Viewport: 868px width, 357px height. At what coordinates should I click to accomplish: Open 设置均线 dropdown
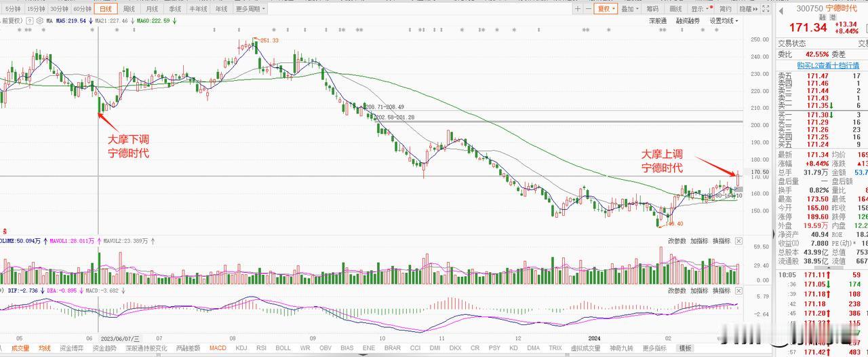(x=724, y=21)
